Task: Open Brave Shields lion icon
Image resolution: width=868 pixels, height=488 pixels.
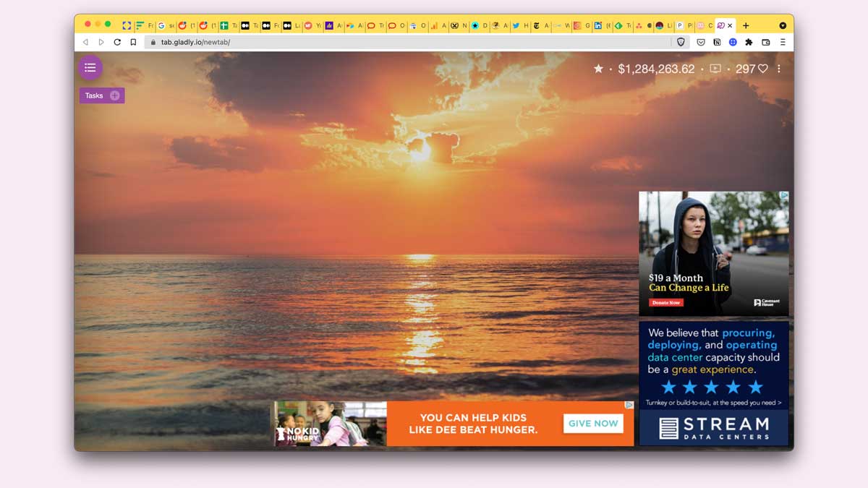Action: tap(681, 42)
